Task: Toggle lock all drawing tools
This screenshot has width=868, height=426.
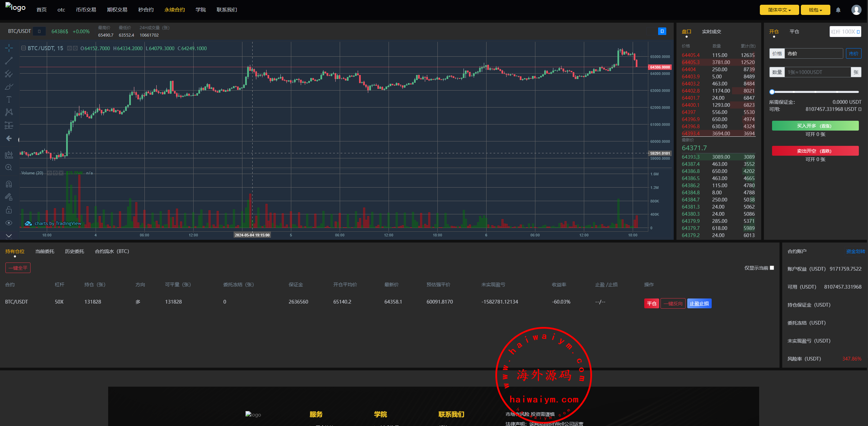Action: click(x=9, y=210)
